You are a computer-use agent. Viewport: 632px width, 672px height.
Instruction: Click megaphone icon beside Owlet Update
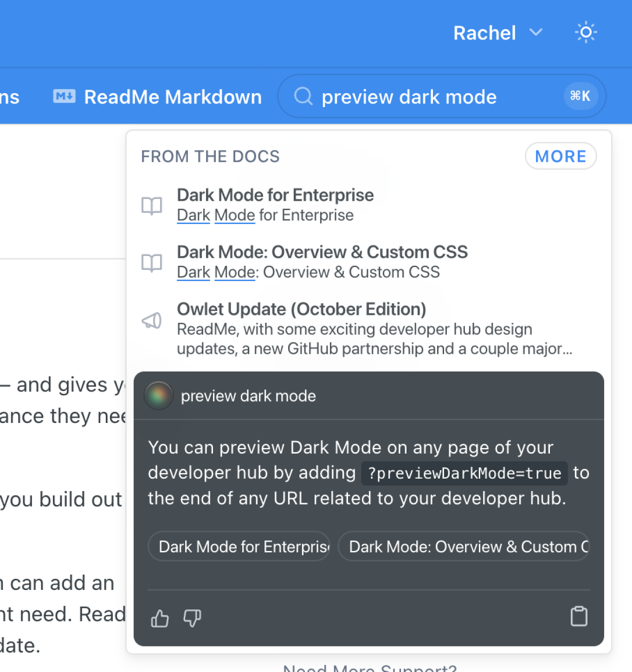pyautogui.click(x=152, y=320)
